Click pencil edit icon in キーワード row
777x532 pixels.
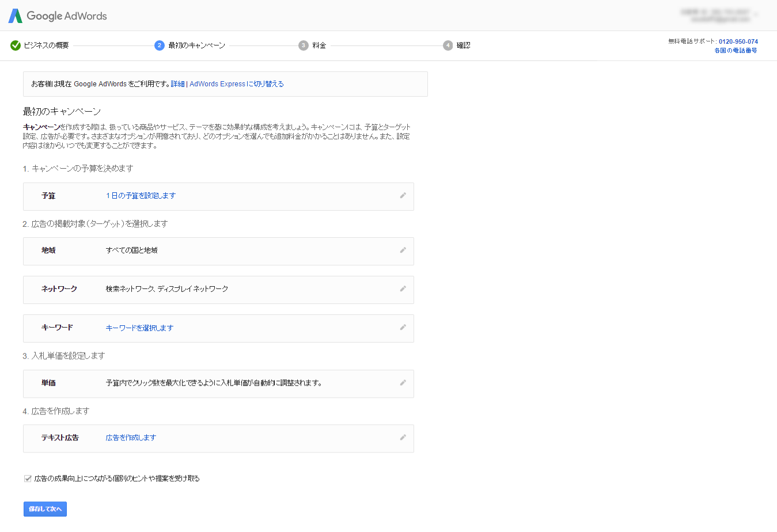403,328
